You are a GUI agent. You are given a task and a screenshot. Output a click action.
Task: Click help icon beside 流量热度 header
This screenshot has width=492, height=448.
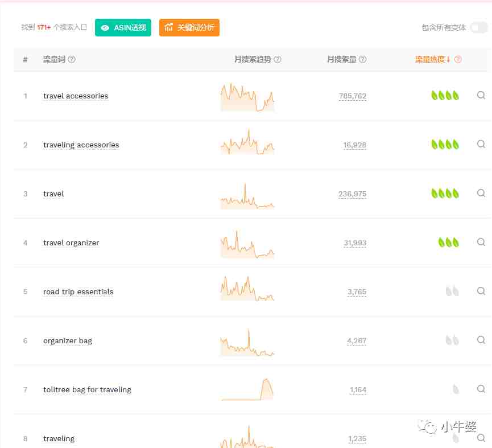click(458, 59)
